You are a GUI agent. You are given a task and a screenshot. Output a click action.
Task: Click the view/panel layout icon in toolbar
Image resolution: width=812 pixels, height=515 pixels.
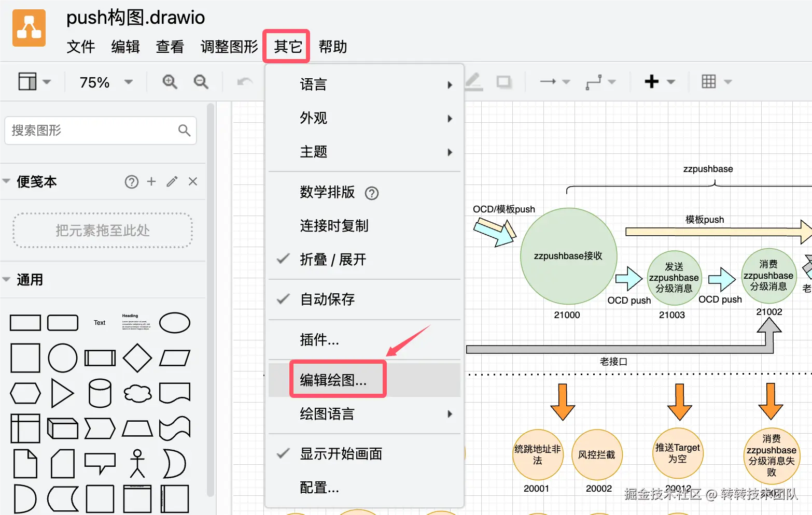pyautogui.click(x=29, y=81)
